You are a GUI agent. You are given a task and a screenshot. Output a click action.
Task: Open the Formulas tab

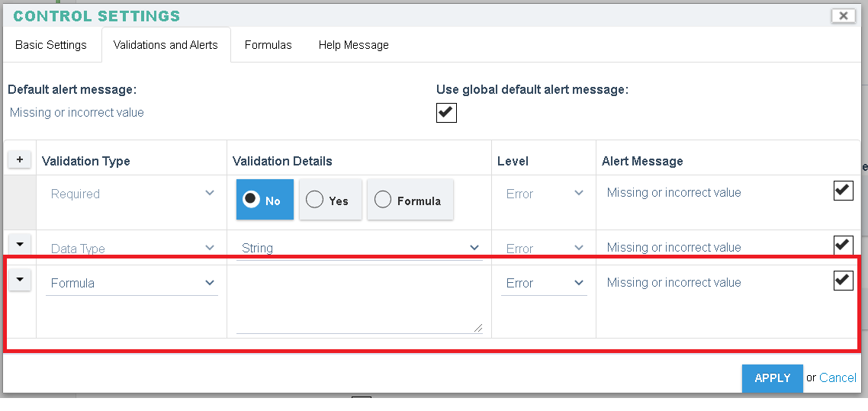point(268,45)
